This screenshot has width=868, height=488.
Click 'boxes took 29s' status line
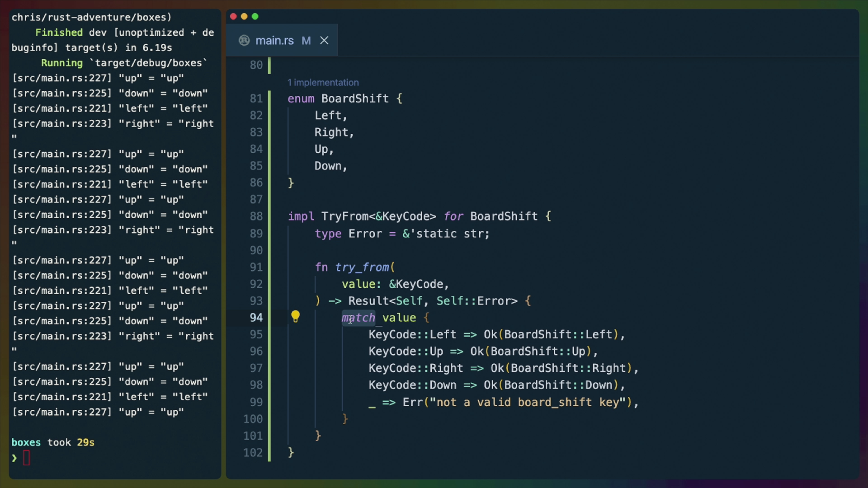52,442
